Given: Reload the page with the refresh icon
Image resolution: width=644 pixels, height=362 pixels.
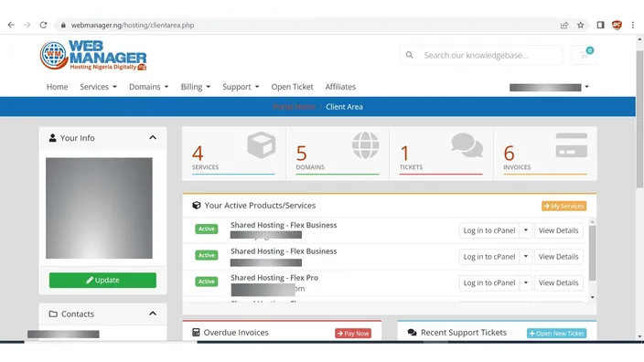Looking at the screenshot, I should [x=43, y=25].
